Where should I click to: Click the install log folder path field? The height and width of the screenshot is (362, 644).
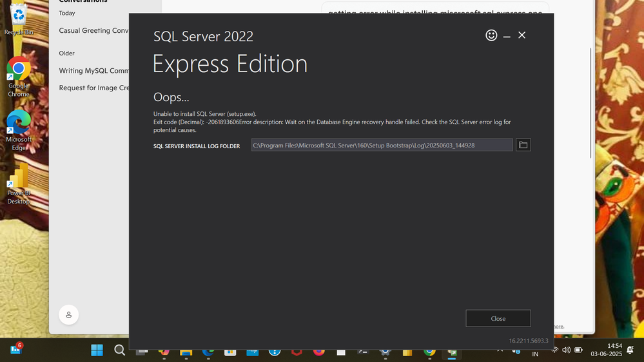tap(382, 145)
